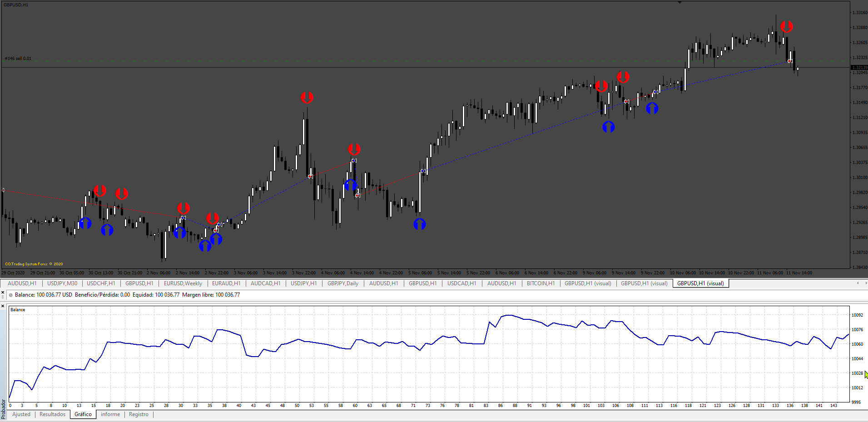Click the grey status circle before Balance

11,295
